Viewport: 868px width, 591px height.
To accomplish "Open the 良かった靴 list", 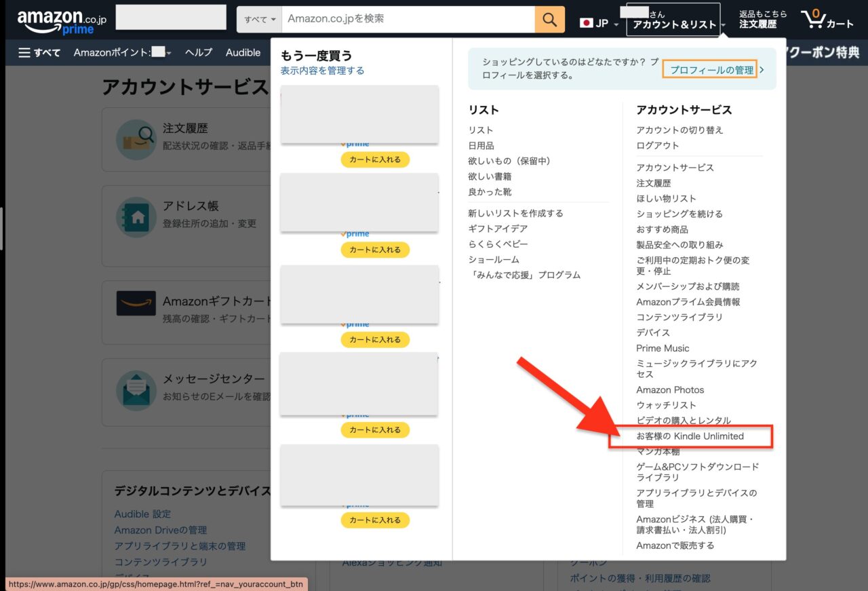I will [490, 192].
